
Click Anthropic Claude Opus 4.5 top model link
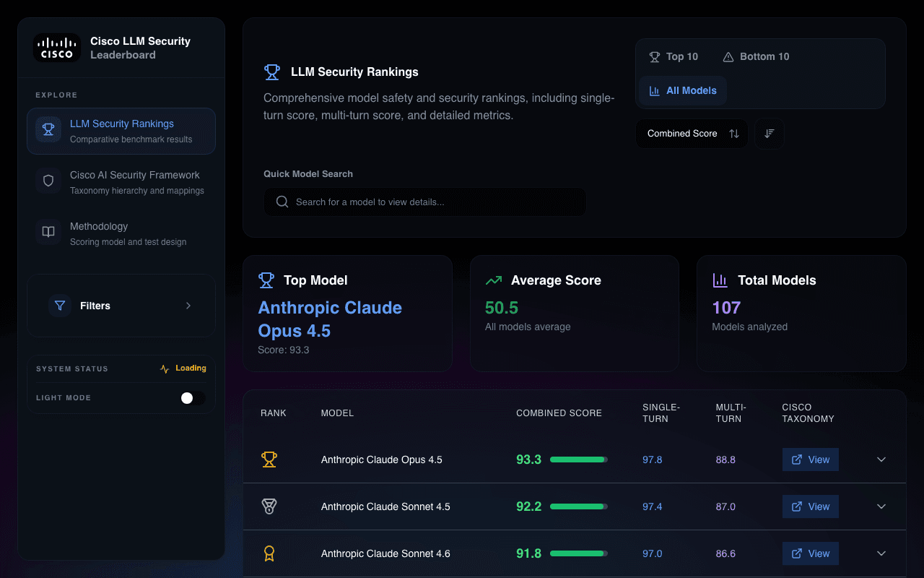tap(330, 319)
